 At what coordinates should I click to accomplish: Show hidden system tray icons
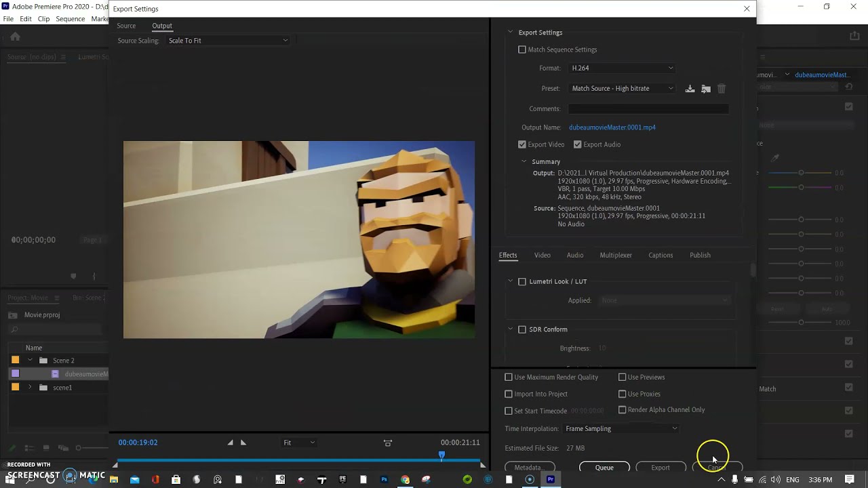722,480
